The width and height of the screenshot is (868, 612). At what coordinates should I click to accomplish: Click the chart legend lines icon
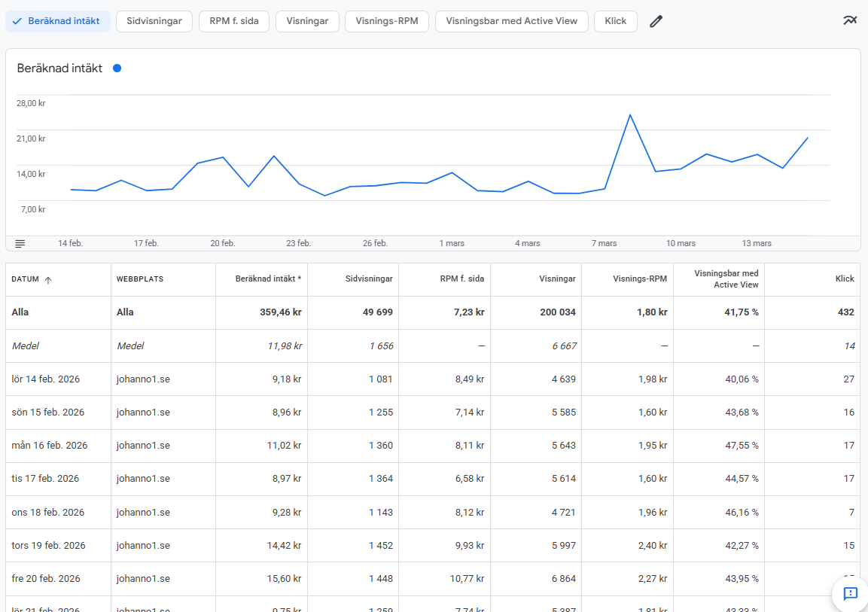(x=20, y=243)
